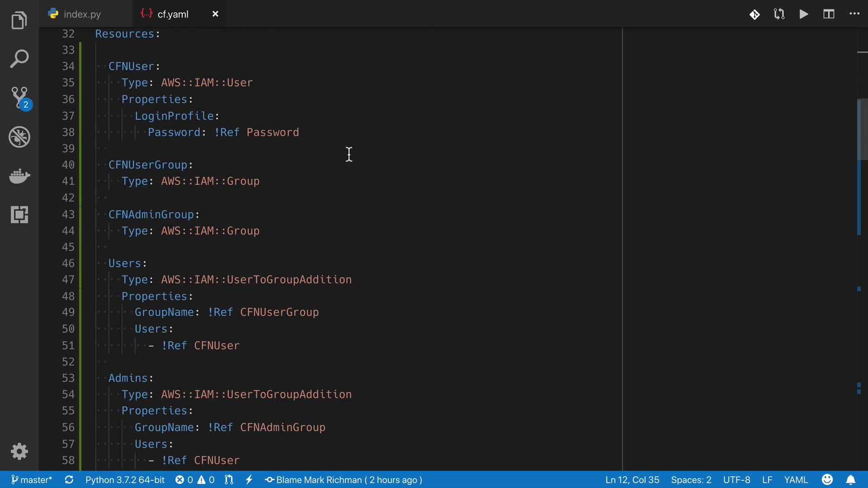Close the cf.yaml tab

pos(215,14)
